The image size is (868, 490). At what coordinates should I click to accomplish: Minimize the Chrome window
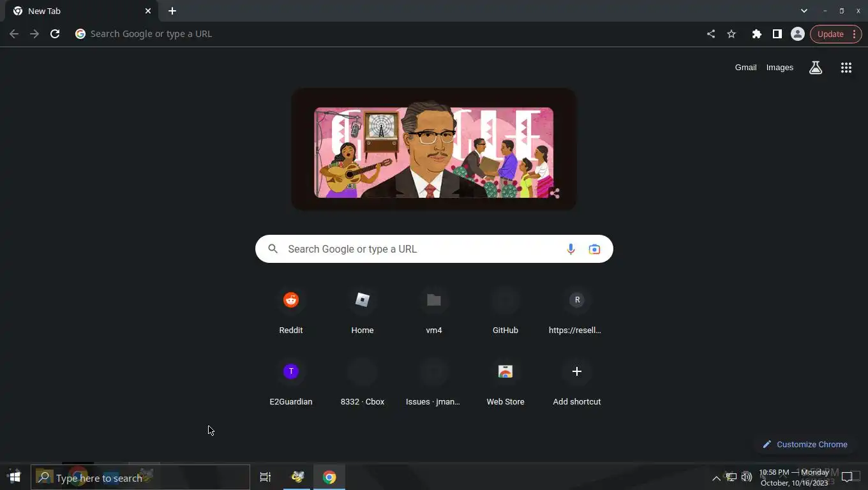point(825,11)
